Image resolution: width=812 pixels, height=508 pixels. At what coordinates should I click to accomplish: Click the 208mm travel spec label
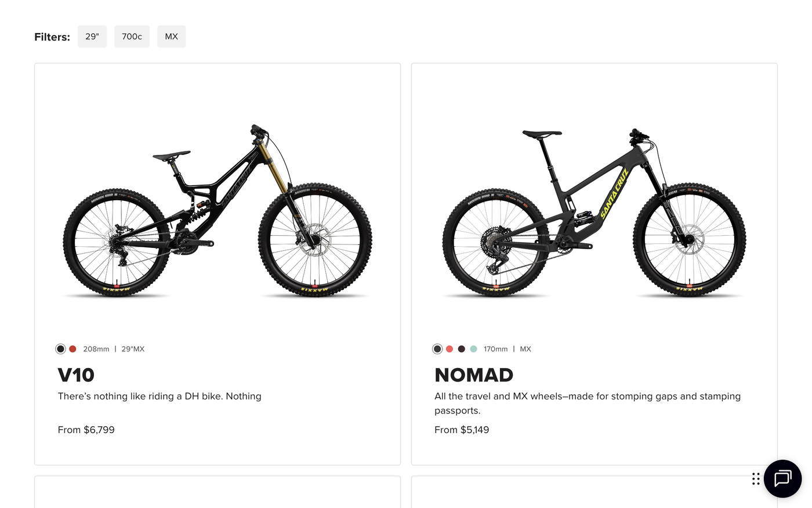coord(96,348)
